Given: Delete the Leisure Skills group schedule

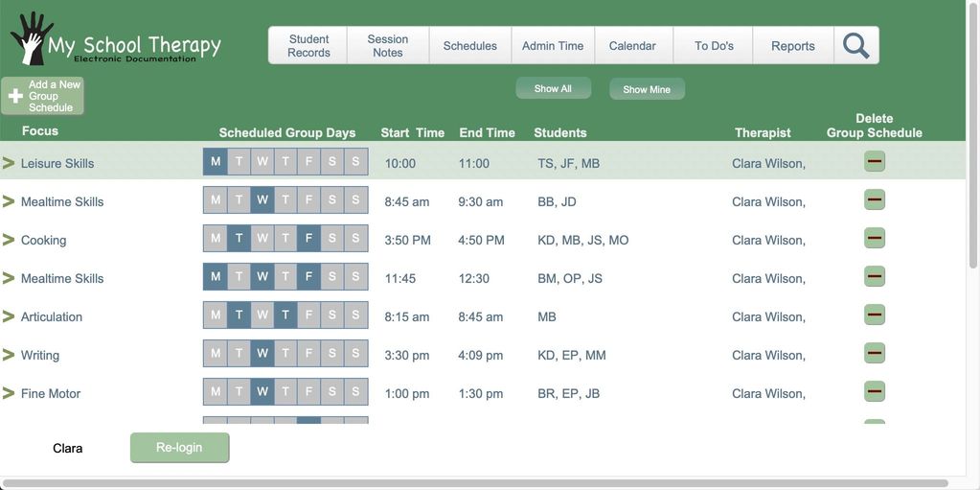Looking at the screenshot, I should (874, 162).
